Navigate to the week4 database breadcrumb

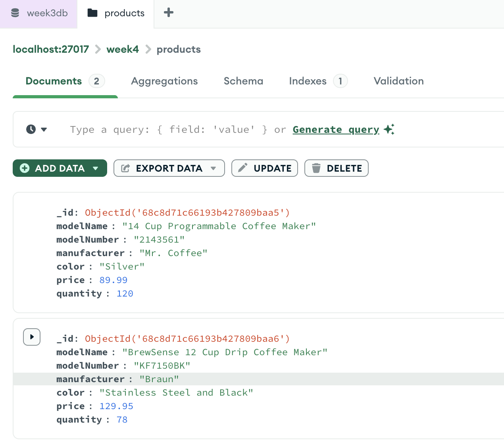(x=123, y=49)
